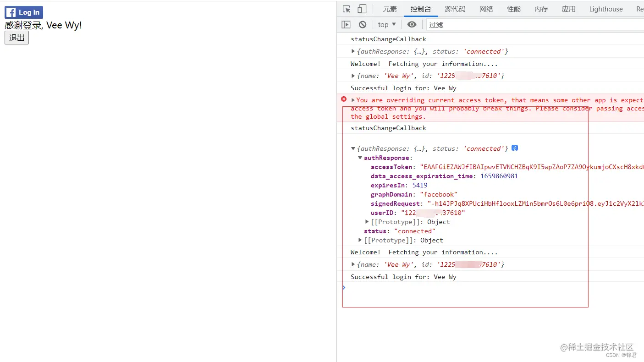This screenshot has height=362, width=644.
Task: Click the data_access_expiration_time value 1659860981
Action: point(499,176)
